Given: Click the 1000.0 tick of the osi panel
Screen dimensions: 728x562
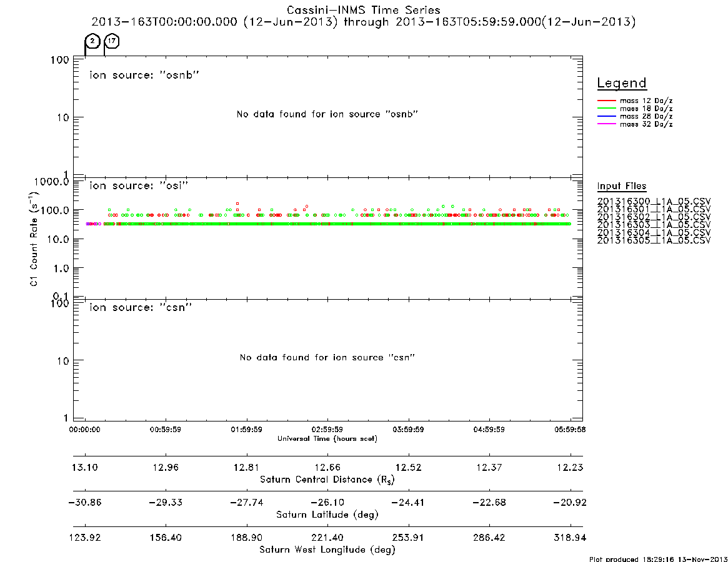Looking at the screenshot, I should coord(51,181).
